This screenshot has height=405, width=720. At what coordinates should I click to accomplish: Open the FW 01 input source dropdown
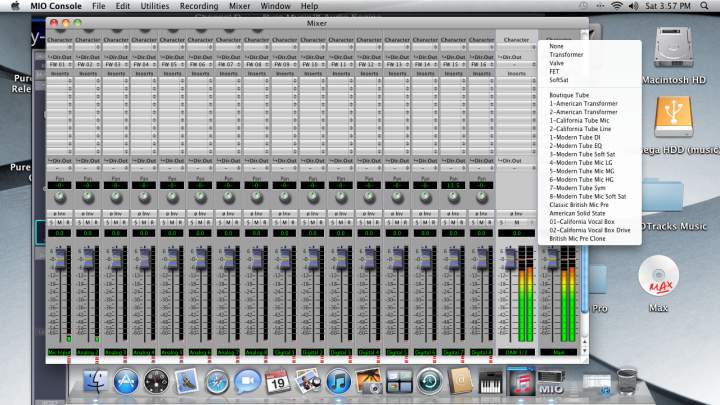(x=60, y=65)
